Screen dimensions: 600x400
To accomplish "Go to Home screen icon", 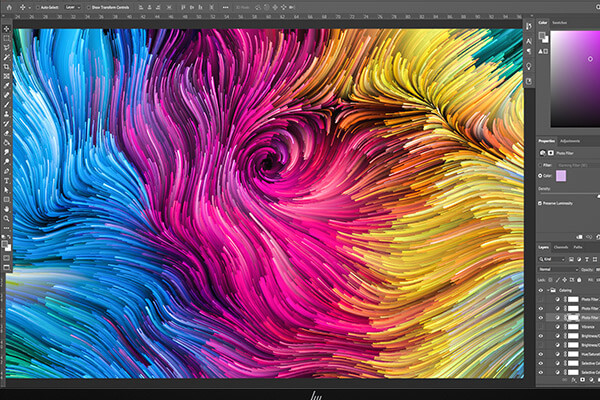I will tap(9, 7).
